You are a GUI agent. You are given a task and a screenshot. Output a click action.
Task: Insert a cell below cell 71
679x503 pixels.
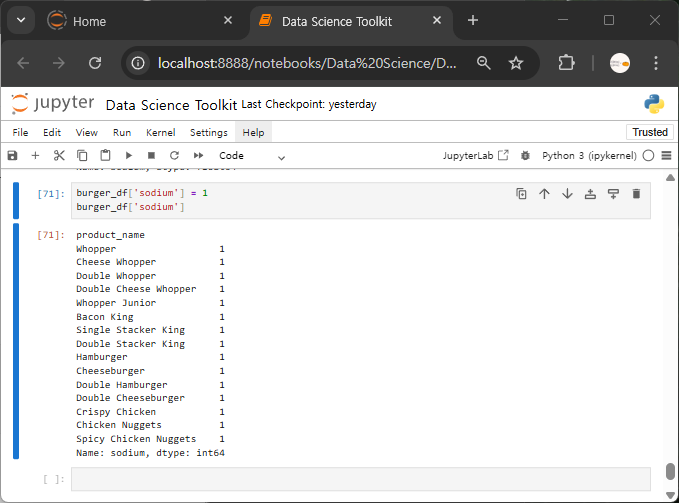coord(613,194)
